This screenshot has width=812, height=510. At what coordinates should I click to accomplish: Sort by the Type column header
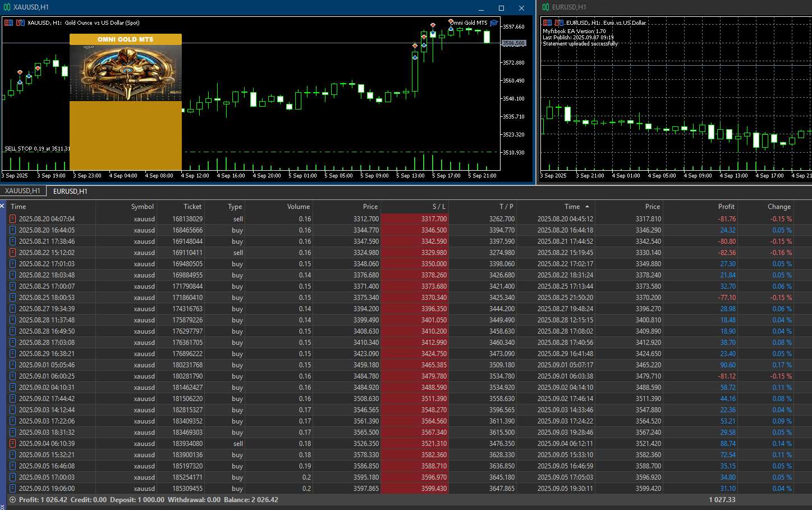click(x=224, y=207)
